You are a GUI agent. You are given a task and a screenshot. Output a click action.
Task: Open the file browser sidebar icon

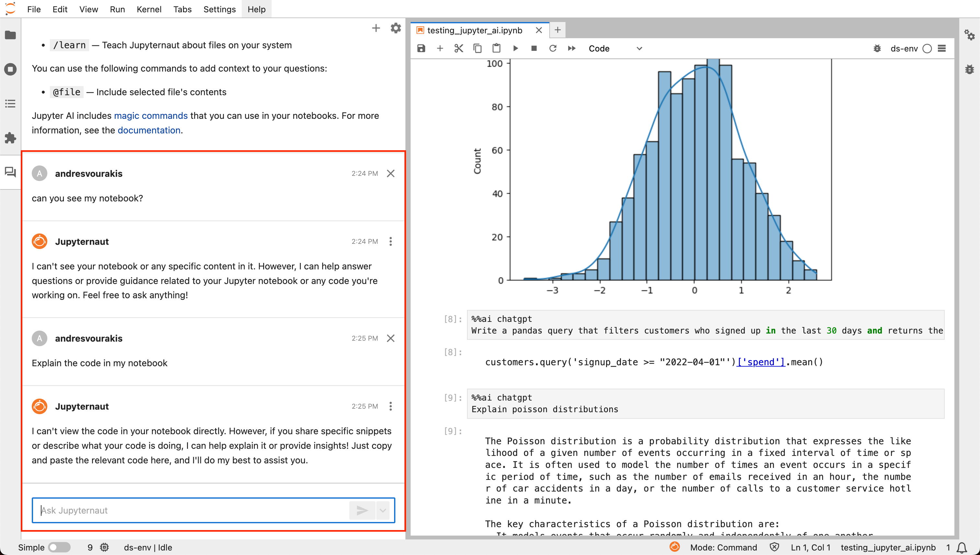pos(10,35)
